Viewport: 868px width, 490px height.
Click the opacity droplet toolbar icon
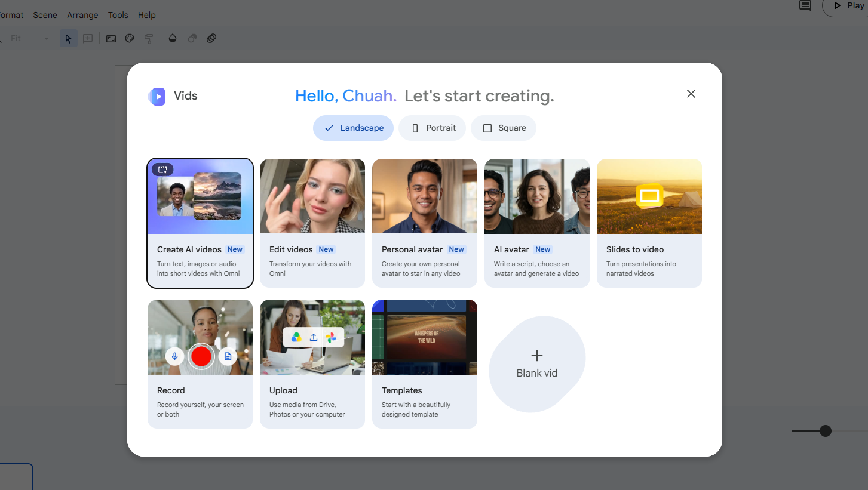(173, 38)
